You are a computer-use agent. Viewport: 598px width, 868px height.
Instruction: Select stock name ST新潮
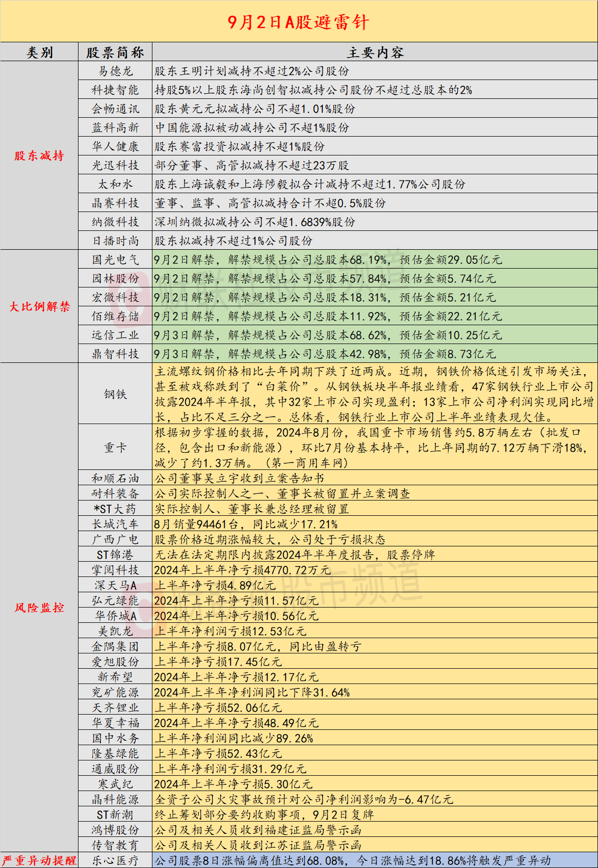tap(115, 815)
